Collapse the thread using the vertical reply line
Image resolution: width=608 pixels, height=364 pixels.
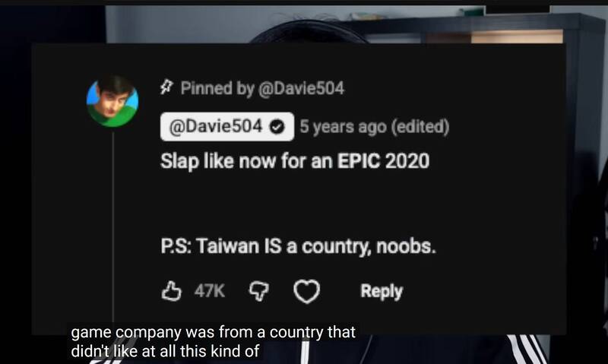113,226
